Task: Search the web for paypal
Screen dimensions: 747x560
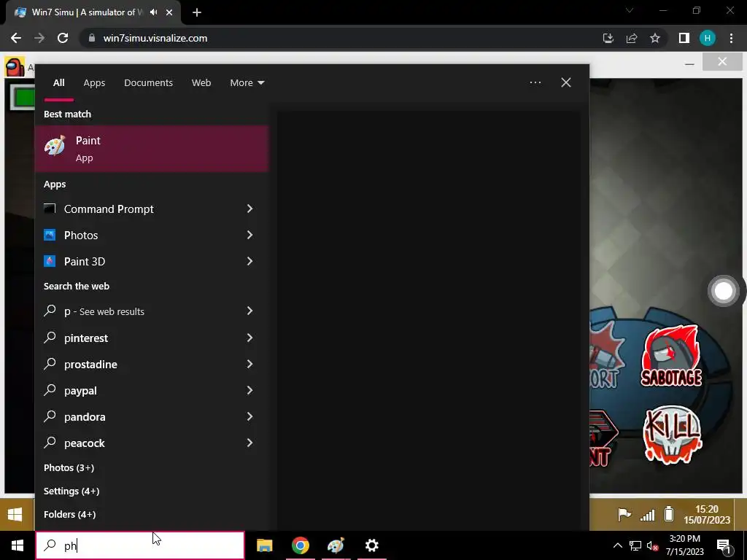Action: click(80, 391)
